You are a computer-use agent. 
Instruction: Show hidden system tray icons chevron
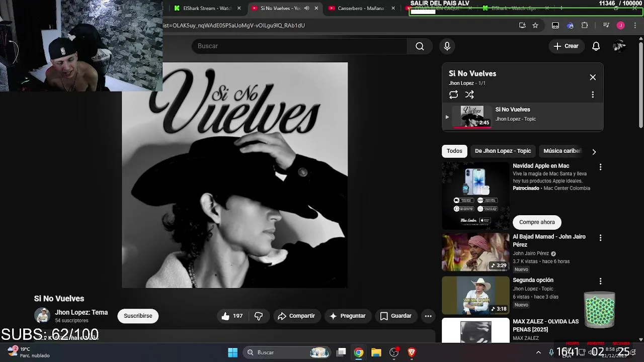(x=538, y=352)
